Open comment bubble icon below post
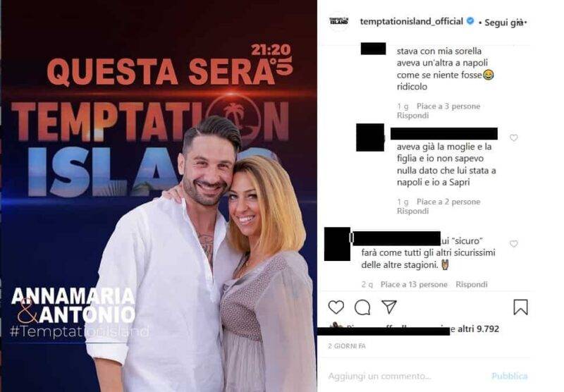This screenshot has width=564, height=392. click(x=362, y=307)
